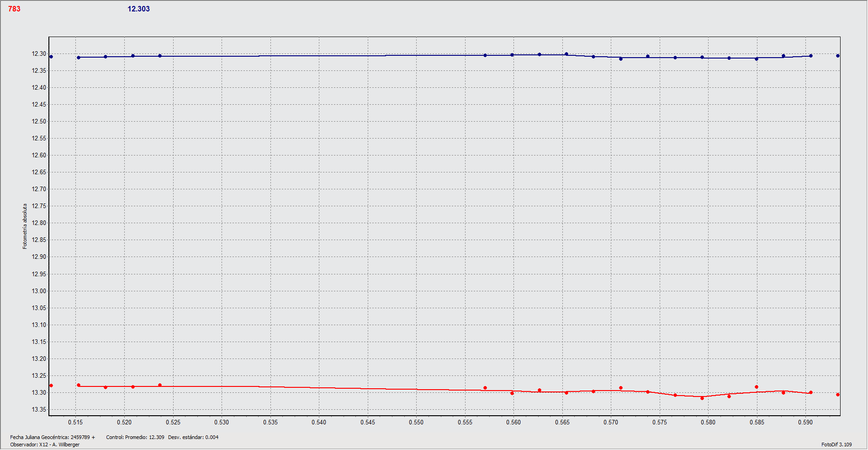Click the 0.590 x-axis tick label
Viewport: 868px width, 450px height.
coord(805,422)
